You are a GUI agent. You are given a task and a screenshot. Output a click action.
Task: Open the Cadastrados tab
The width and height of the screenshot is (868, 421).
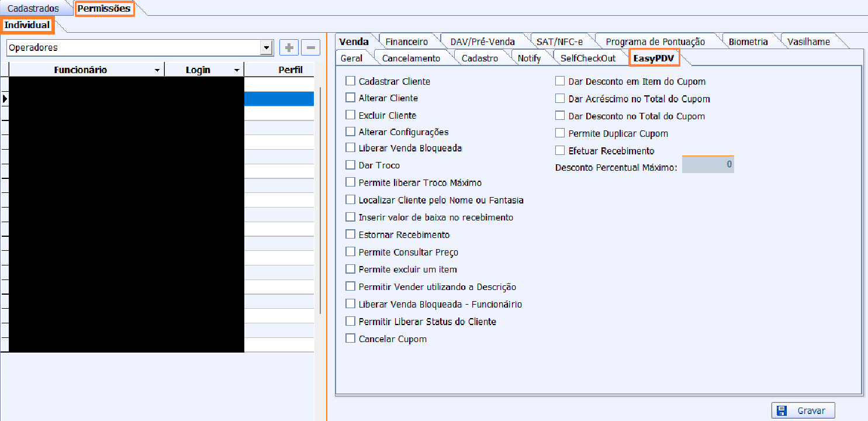click(x=33, y=9)
